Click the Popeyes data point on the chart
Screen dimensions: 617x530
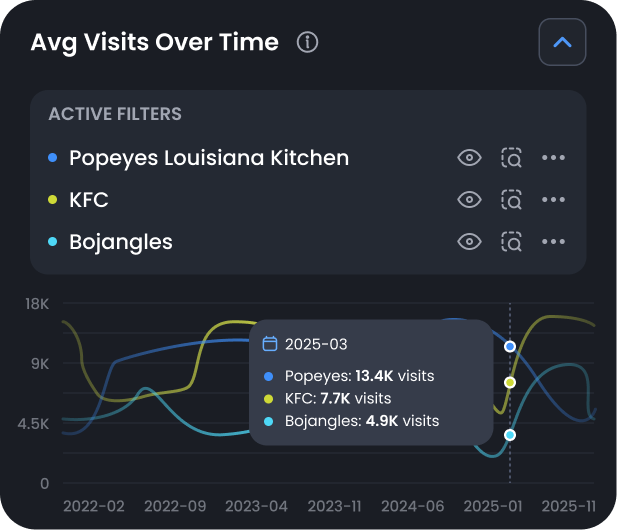pyautogui.click(x=510, y=346)
